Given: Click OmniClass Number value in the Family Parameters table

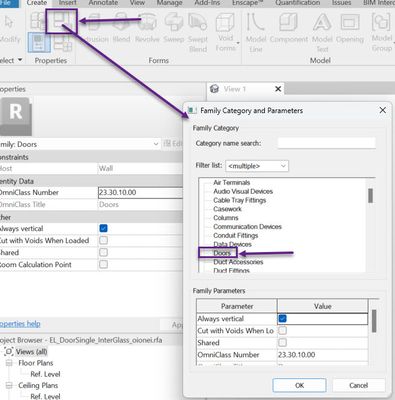Looking at the screenshot, I should [x=323, y=355].
